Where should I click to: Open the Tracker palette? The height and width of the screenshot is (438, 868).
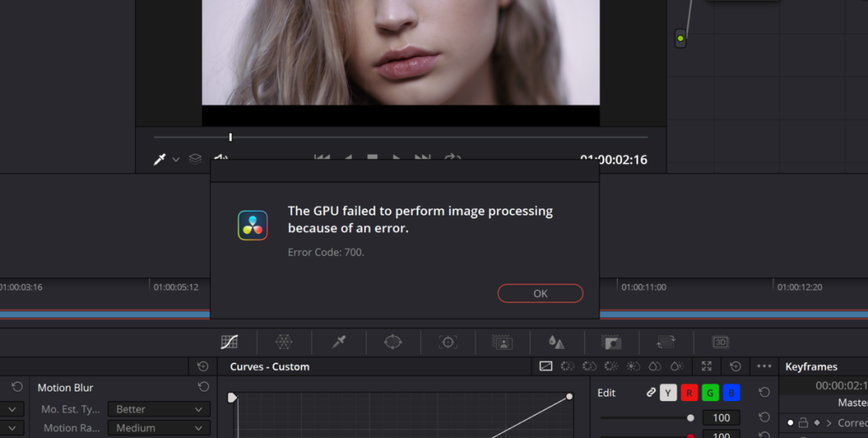tap(448, 342)
